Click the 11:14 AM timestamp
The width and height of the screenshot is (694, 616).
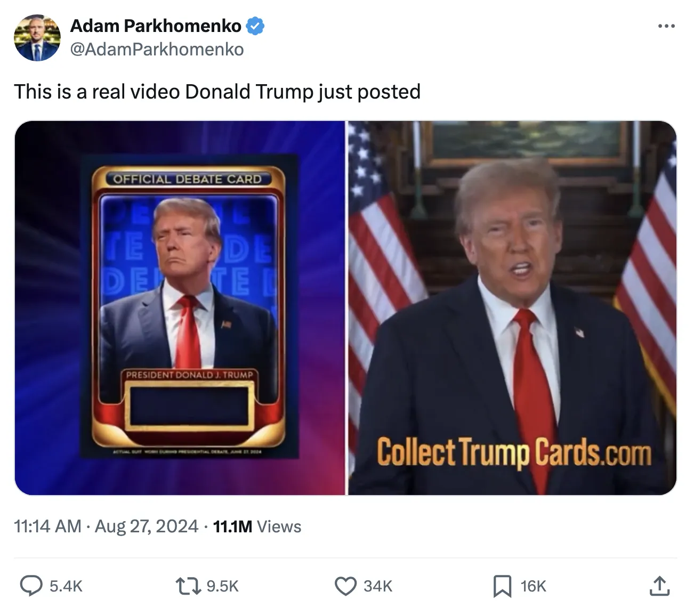(47, 526)
